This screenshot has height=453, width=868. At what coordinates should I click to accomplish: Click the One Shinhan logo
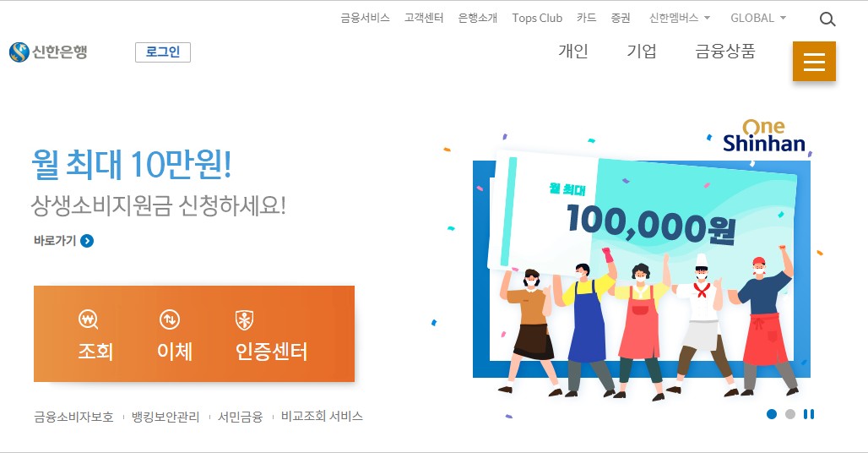click(x=764, y=136)
